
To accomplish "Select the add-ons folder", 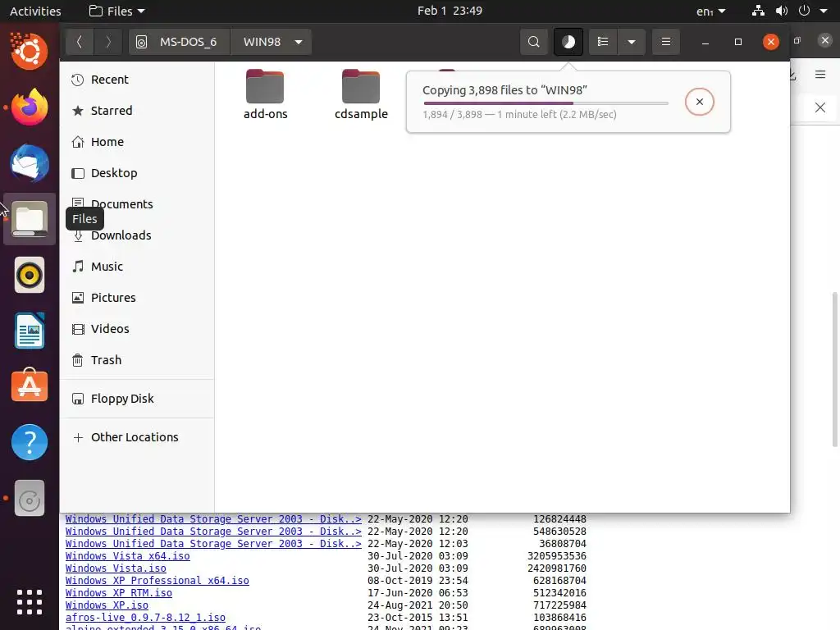I will [265, 94].
